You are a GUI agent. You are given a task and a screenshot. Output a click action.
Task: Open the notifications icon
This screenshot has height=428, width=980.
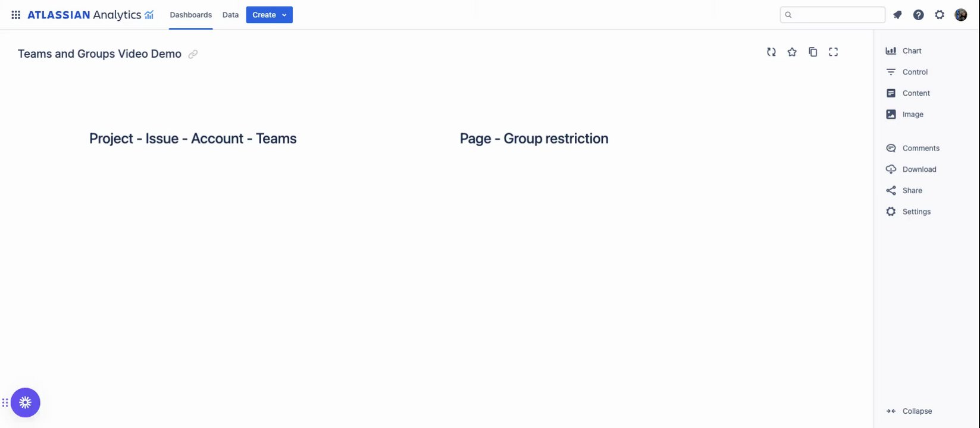click(897, 15)
